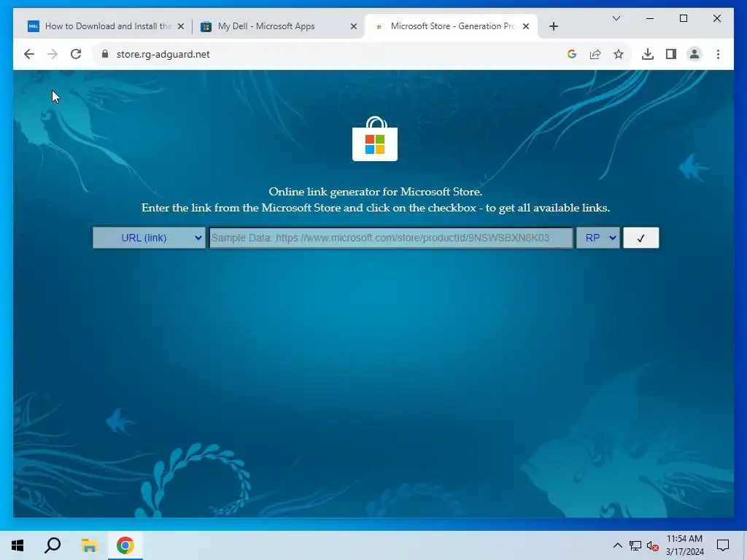Reload the store.rg-adguard.net page
Image resolution: width=747 pixels, height=560 pixels.
[76, 54]
